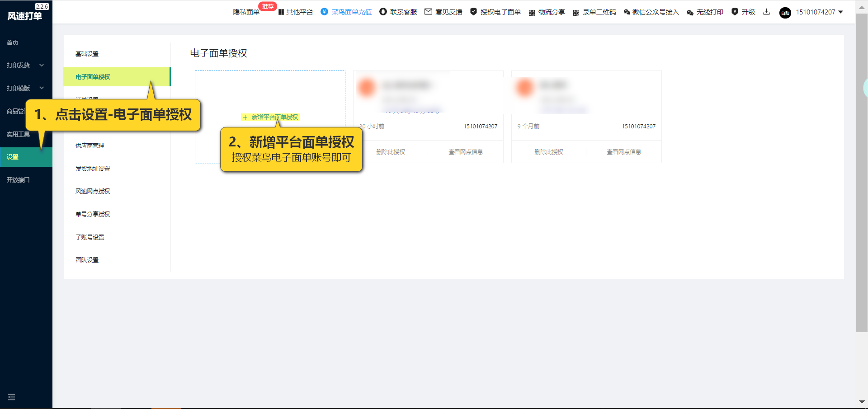Select 发货地址设置 settings tab

[x=93, y=169]
